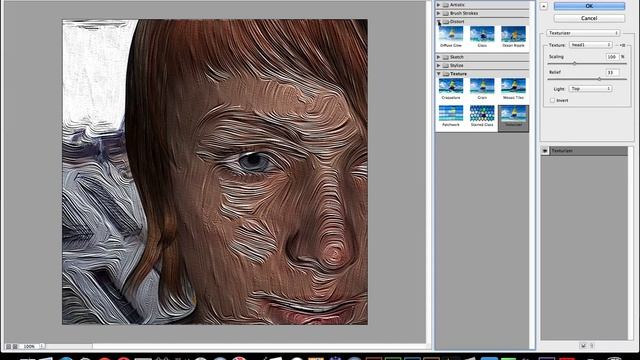640x360 pixels.
Task: Open the Light direction dropdown
Action: tap(590, 89)
